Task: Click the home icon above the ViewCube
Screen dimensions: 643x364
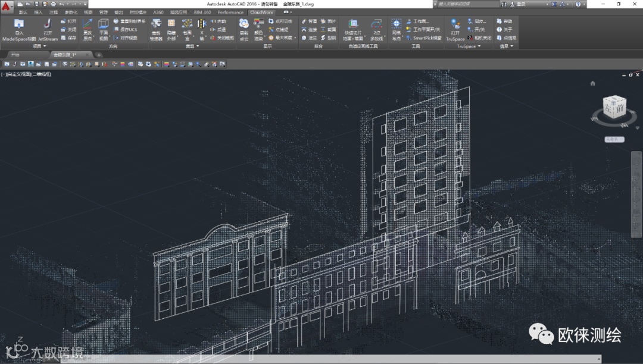Action: [x=592, y=84]
